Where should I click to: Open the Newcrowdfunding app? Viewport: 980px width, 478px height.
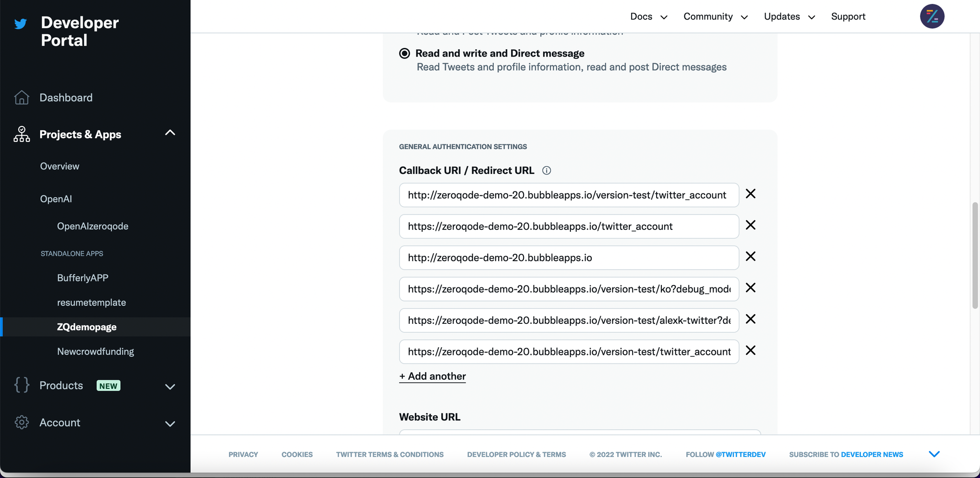click(96, 352)
